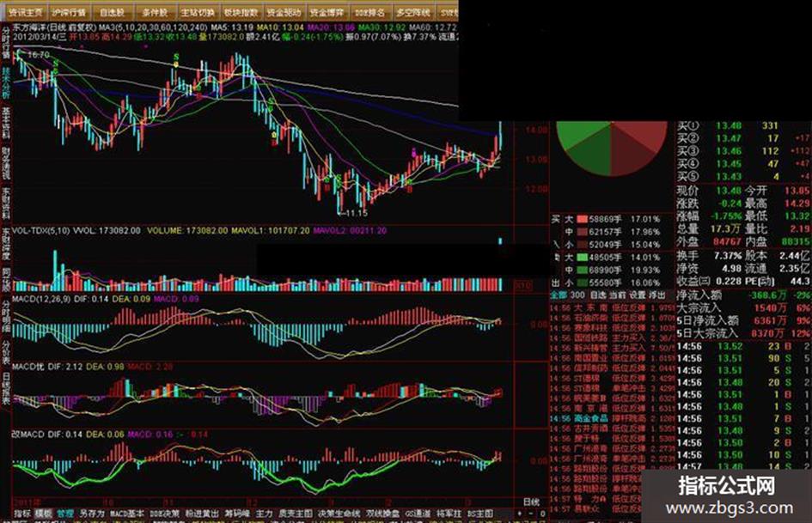
Task: Click 浮出 to float the alert list
Action: pyautogui.click(x=656, y=295)
